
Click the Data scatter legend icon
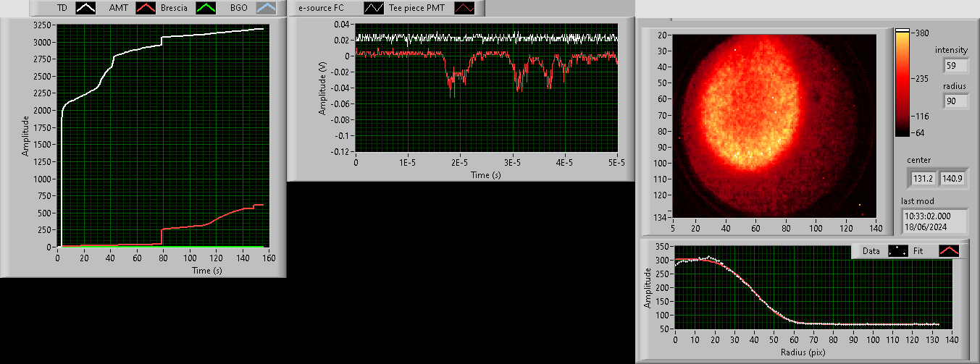coord(898,251)
